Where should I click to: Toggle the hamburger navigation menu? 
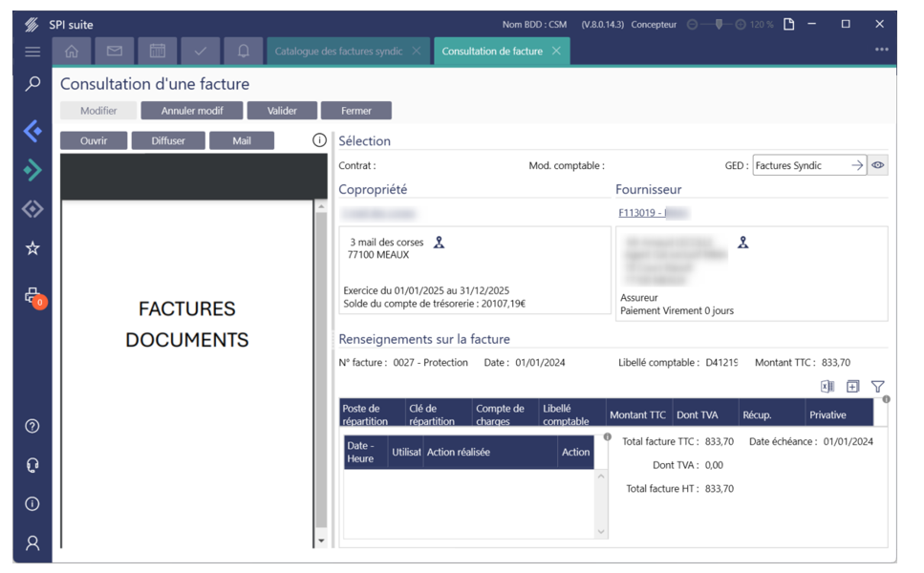point(32,52)
